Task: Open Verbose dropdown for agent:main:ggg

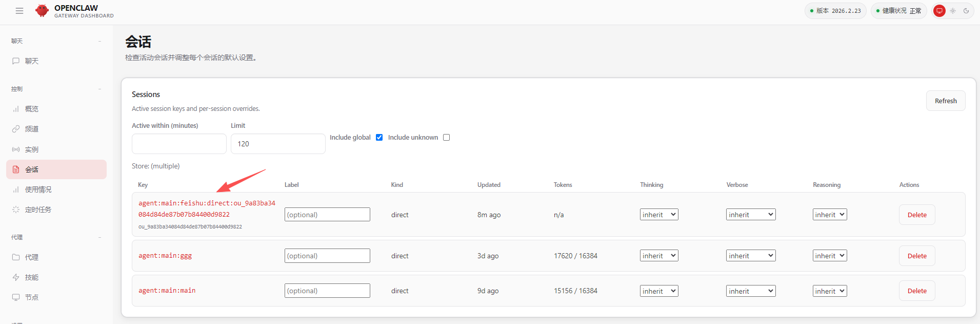Action: point(751,256)
